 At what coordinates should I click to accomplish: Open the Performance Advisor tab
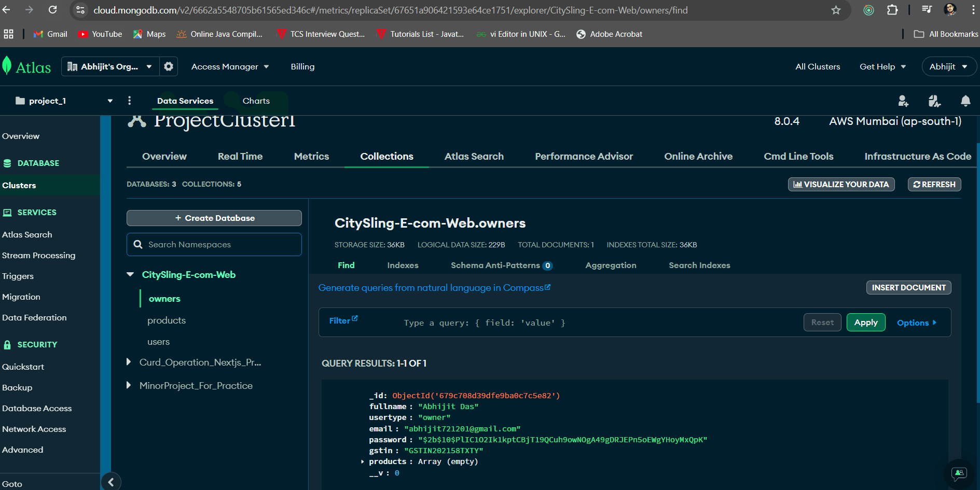[x=584, y=156]
